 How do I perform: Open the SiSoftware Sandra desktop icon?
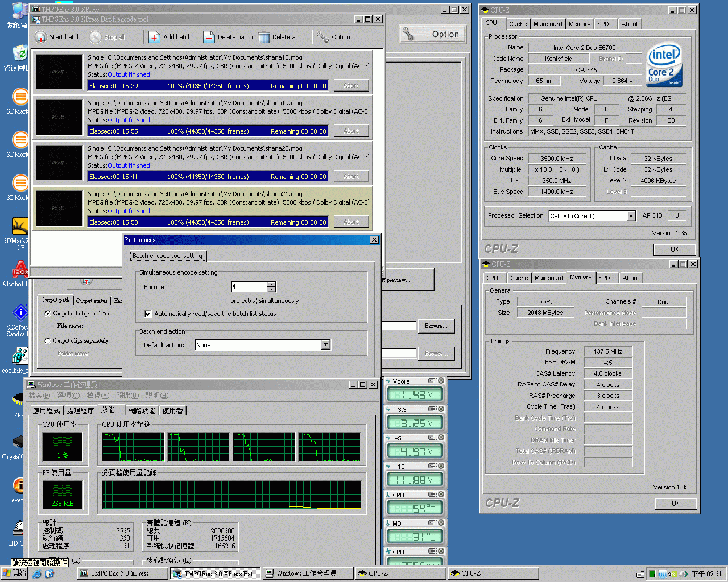(19, 313)
